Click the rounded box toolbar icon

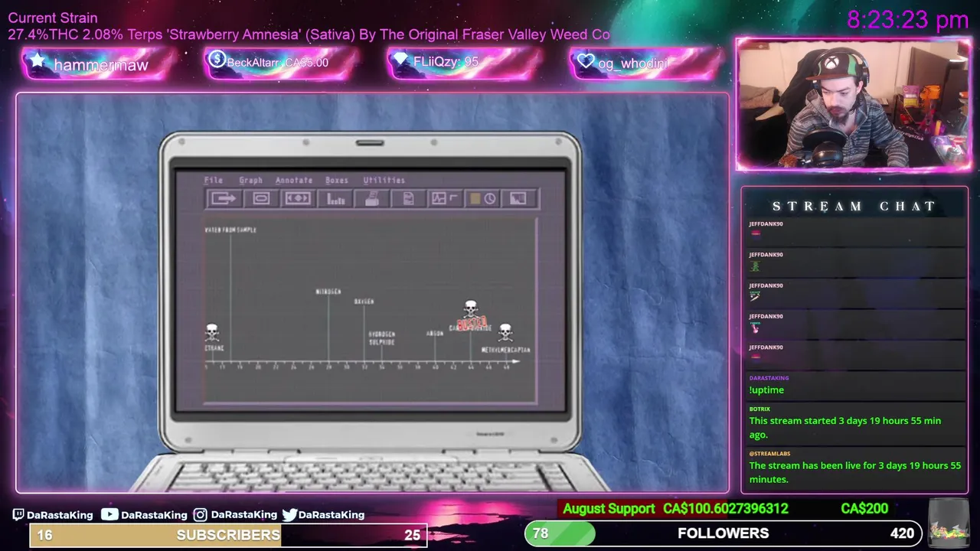coord(261,199)
